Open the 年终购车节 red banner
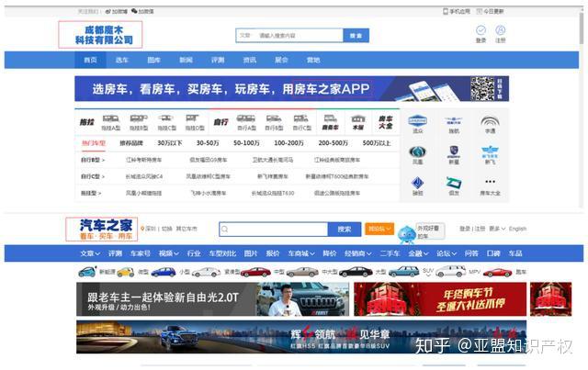 tap(440, 299)
